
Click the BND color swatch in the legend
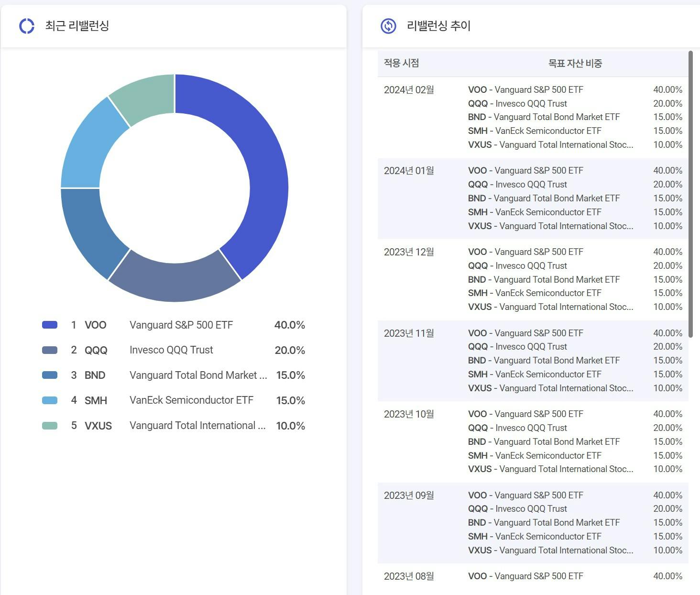pos(50,375)
